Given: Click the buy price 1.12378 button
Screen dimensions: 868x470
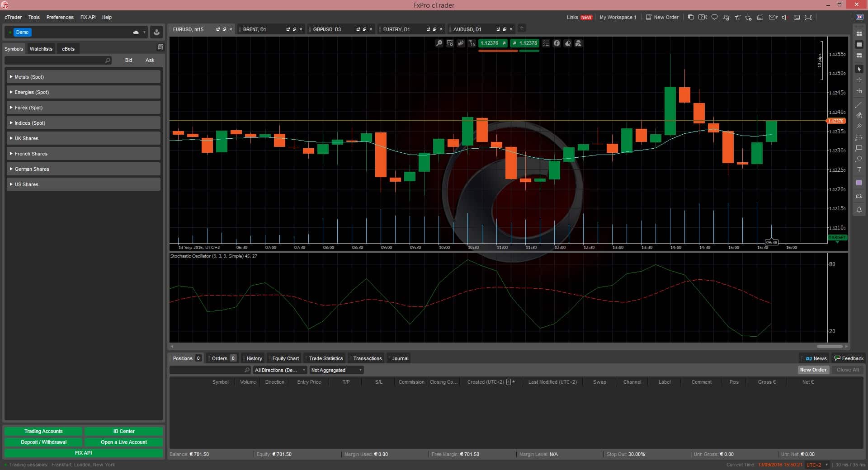Looking at the screenshot, I should [524, 43].
